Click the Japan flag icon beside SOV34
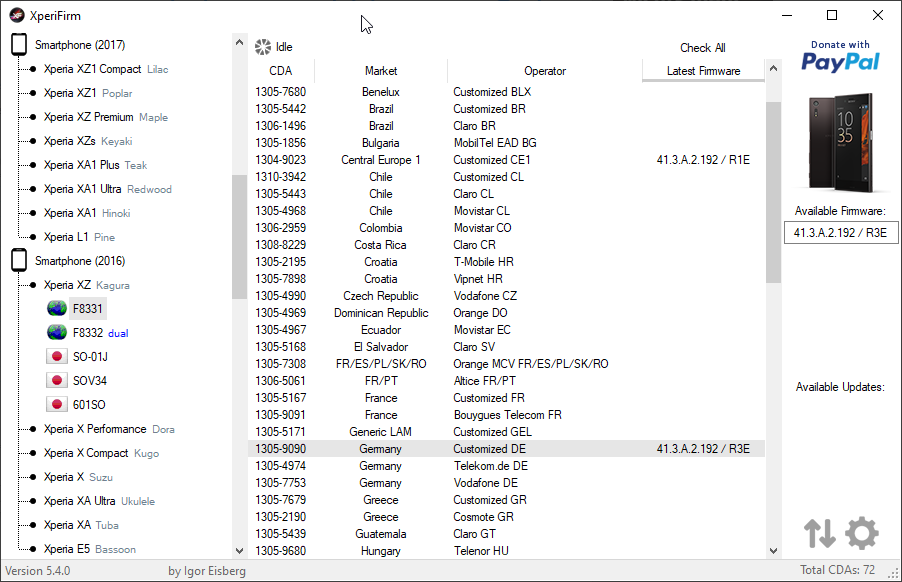The height and width of the screenshot is (582, 902). tap(56, 380)
